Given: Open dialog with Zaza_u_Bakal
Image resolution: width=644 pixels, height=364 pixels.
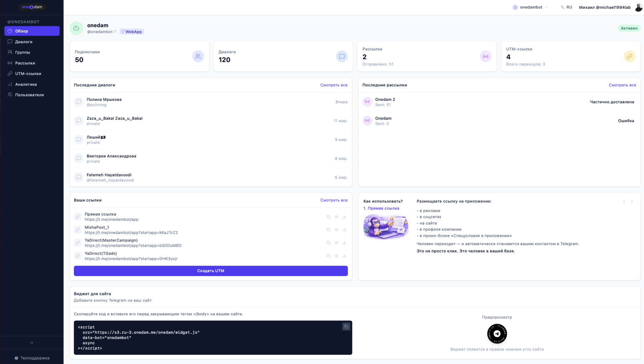Looking at the screenshot, I should coord(211,121).
